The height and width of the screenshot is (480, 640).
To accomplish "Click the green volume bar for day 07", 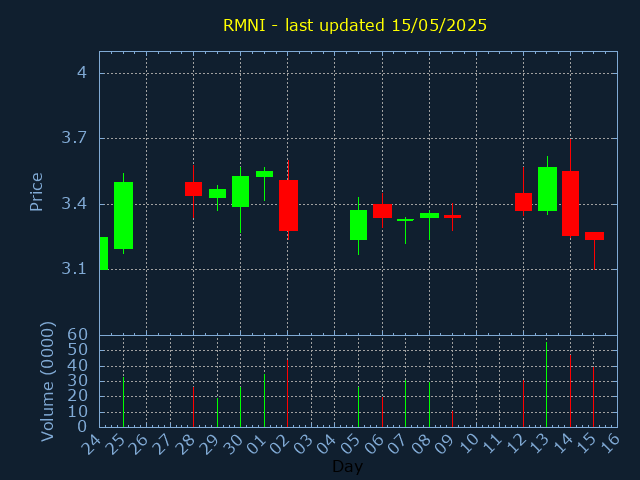I will [x=405, y=403].
